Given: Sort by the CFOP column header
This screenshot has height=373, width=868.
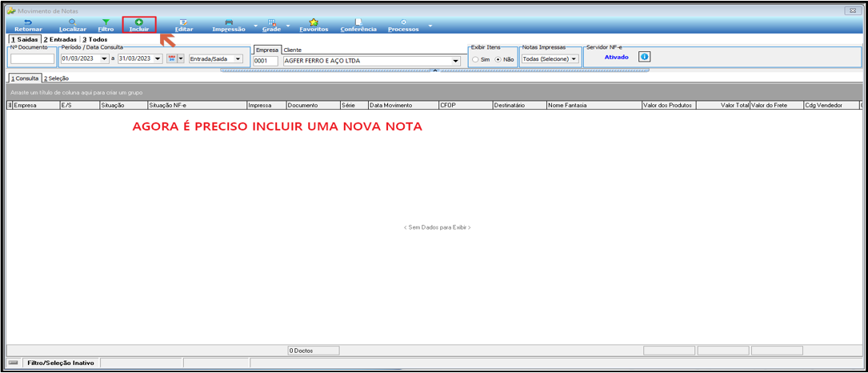Looking at the screenshot, I should 465,105.
